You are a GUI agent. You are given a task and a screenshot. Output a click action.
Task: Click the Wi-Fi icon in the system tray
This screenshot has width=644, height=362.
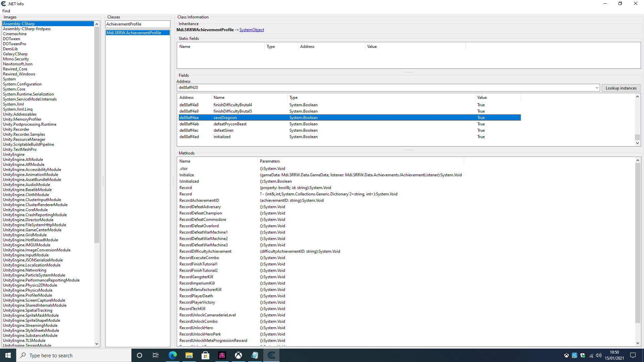pos(591,355)
